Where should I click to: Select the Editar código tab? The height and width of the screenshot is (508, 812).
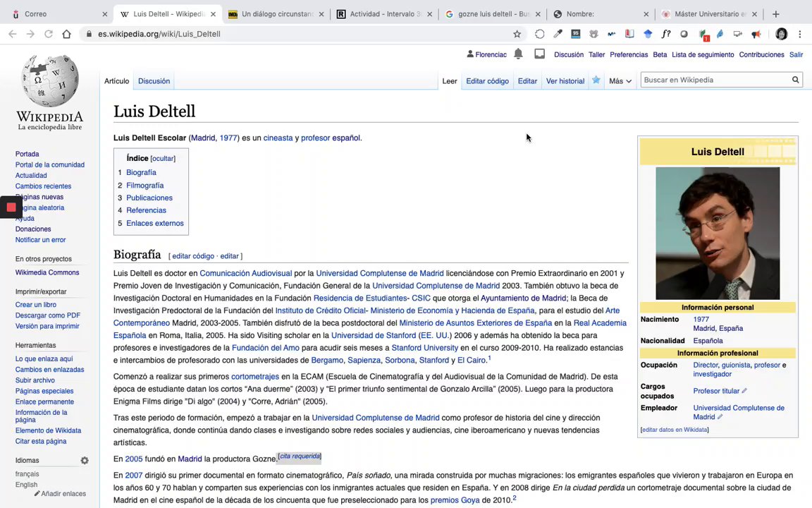[x=487, y=81]
